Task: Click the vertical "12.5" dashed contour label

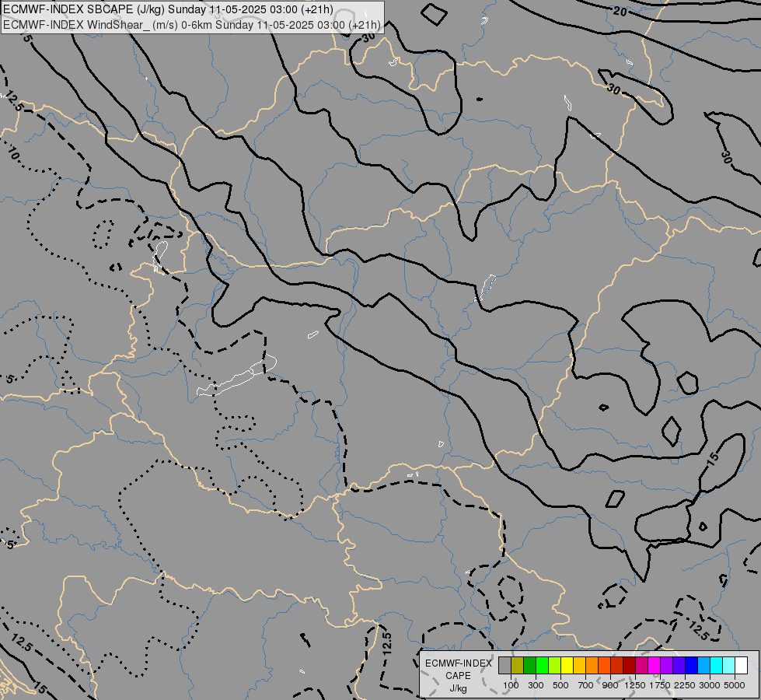Action: [387, 644]
